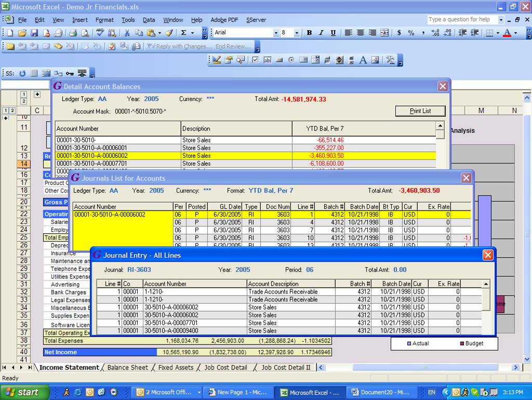Toggle Italic formatting
532x400 pixels.
click(321, 33)
